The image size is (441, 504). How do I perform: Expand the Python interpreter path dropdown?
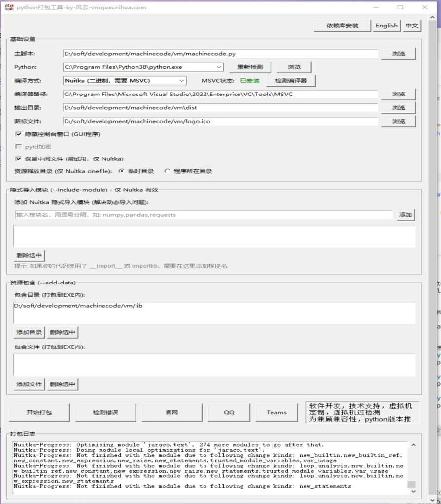click(x=219, y=67)
